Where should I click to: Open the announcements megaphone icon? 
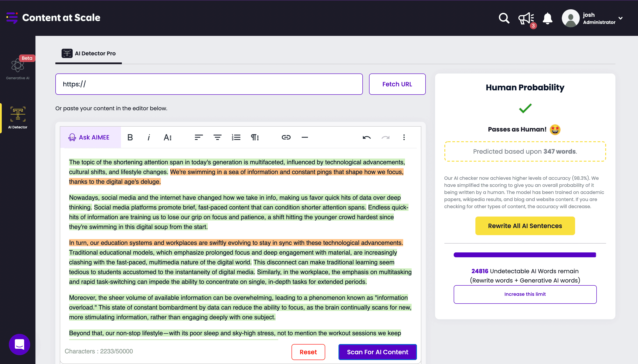526,18
